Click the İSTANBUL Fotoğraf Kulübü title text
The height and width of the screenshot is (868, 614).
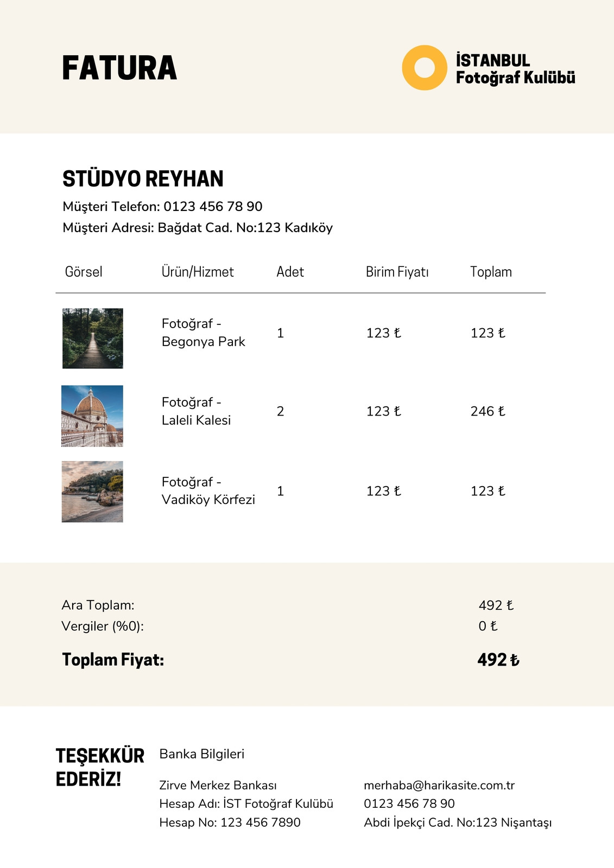(515, 69)
